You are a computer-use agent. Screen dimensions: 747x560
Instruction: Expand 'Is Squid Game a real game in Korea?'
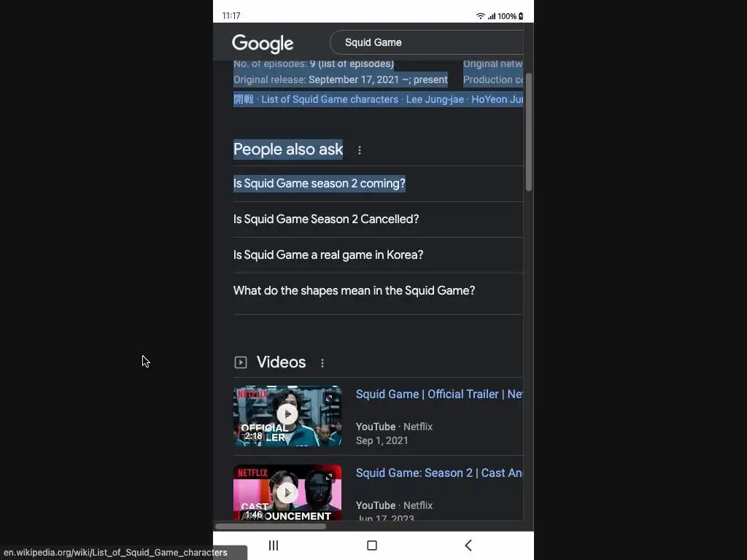click(378, 254)
